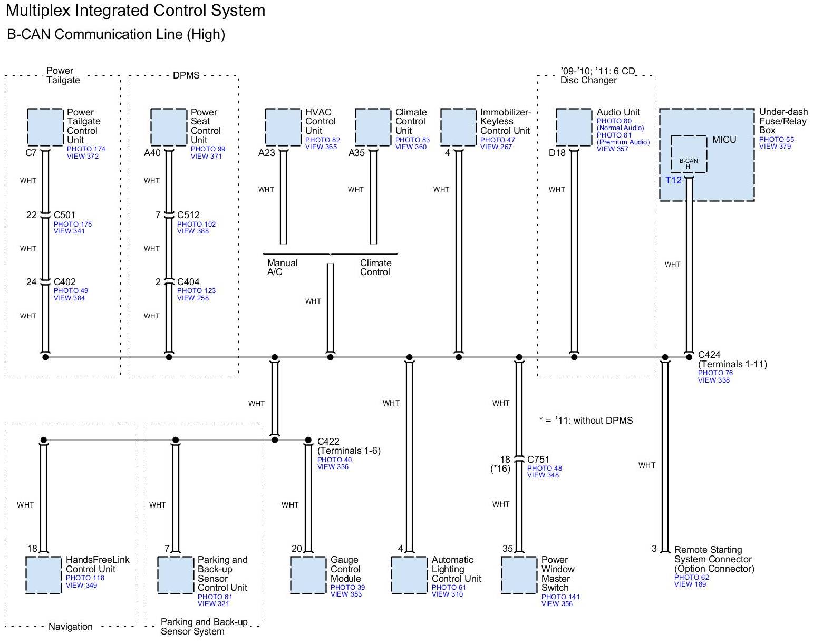This screenshot has height=644, width=813.
Task: Select the Power Seat Control Unit box
Action: [169, 127]
